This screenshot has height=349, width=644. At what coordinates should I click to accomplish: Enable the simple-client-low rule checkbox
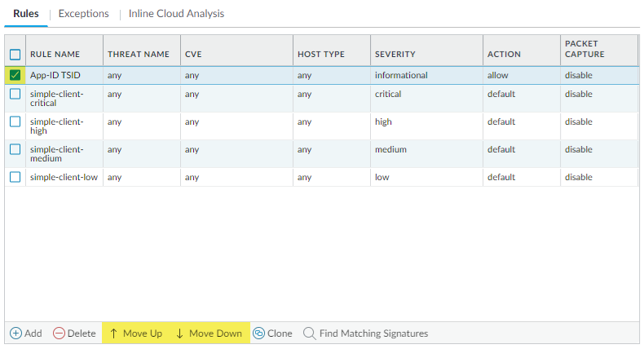(15, 177)
